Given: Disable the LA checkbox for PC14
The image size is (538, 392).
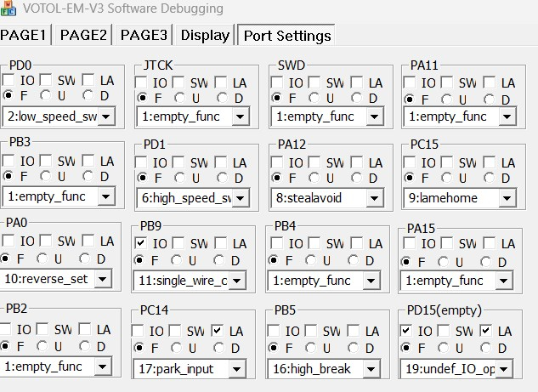Looking at the screenshot, I should tap(218, 331).
